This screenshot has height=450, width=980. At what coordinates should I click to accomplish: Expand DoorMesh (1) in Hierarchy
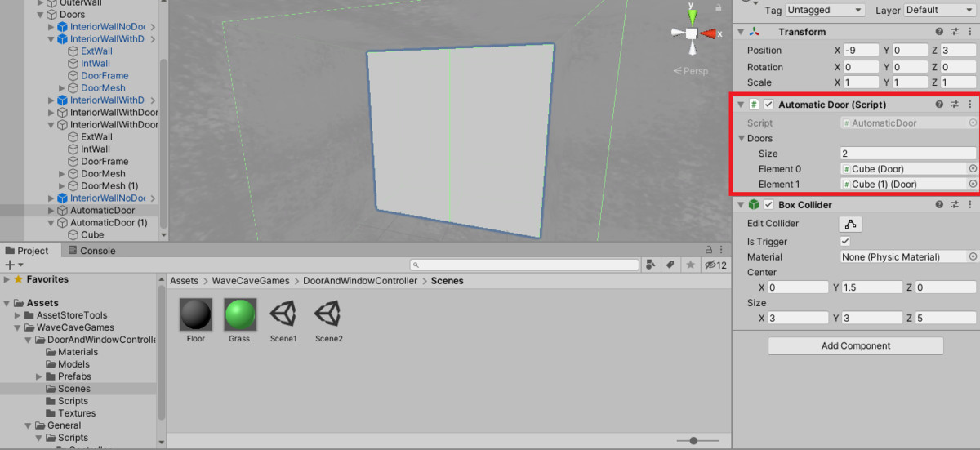[62, 186]
